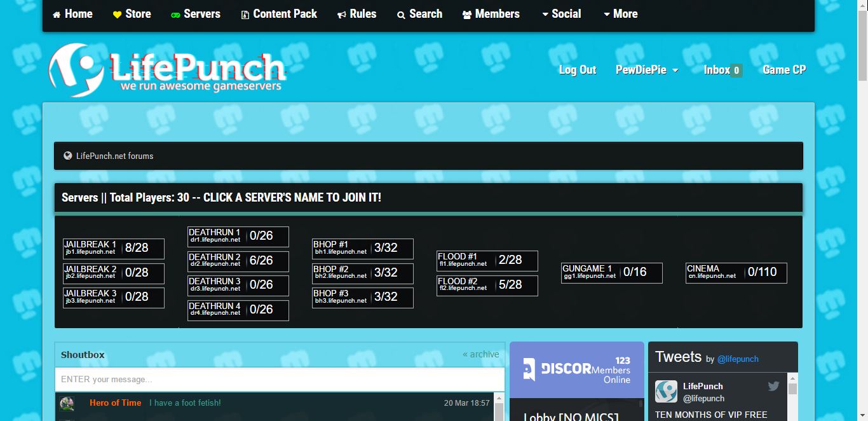
Task: Open the Home nav item
Action: tap(72, 14)
